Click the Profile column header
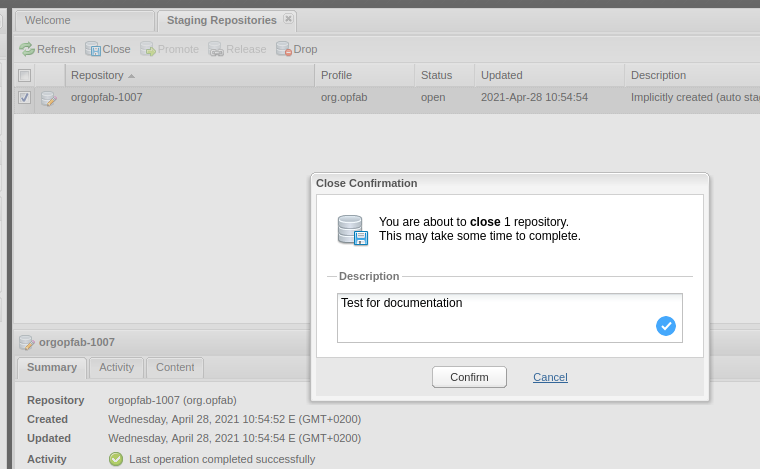The width and height of the screenshot is (760, 469). [x=365, y=75]
